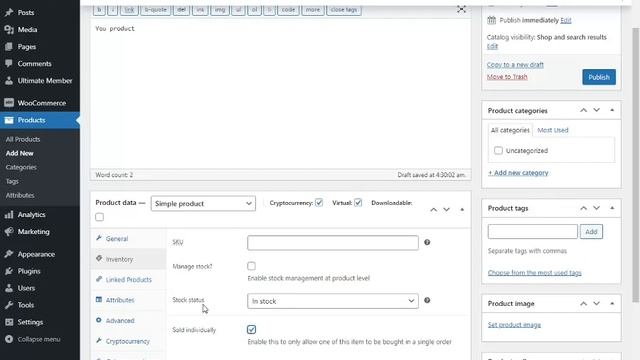This screenshot has width=640, height=360.
Task: Open the Cryptocurrency product data tab
Action: (128, 341)
